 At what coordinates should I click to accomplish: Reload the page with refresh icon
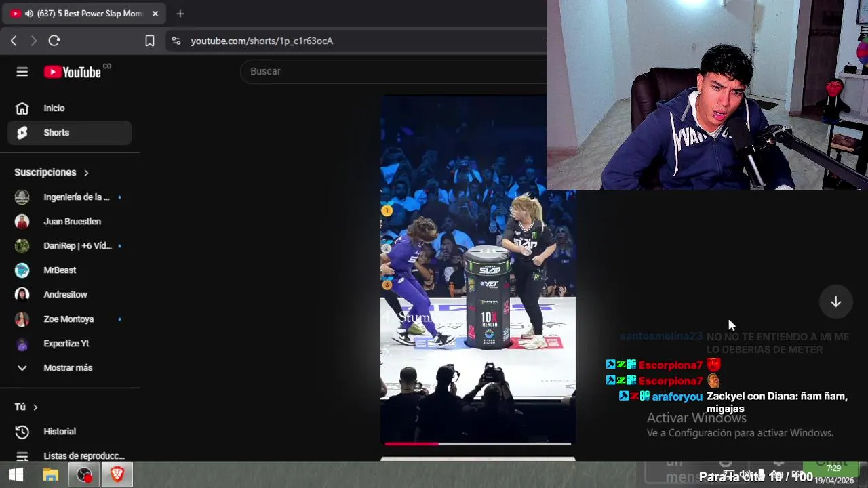[54, 41]
